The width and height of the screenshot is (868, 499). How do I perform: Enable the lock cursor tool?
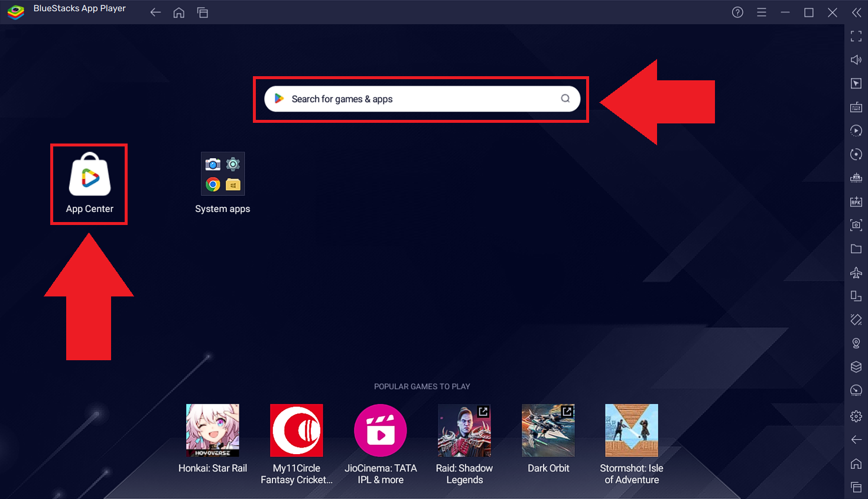click(x=856, y=83)
